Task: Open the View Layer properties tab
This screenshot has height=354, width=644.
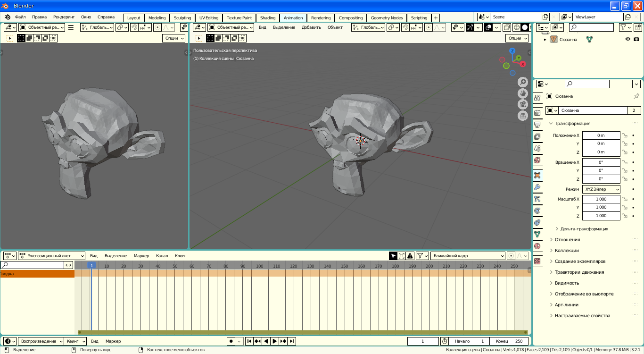Action: [537, 136]
